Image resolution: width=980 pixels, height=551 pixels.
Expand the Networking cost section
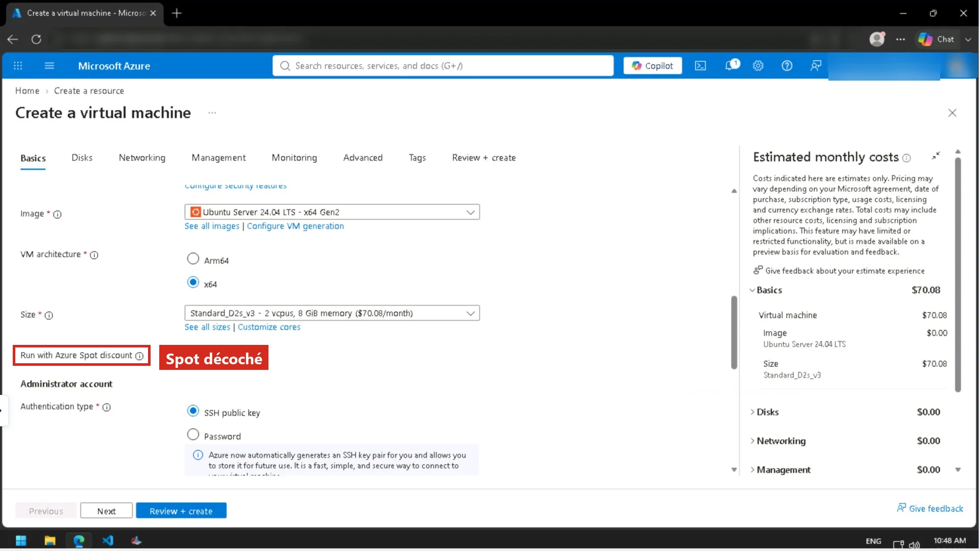point(752,441)
